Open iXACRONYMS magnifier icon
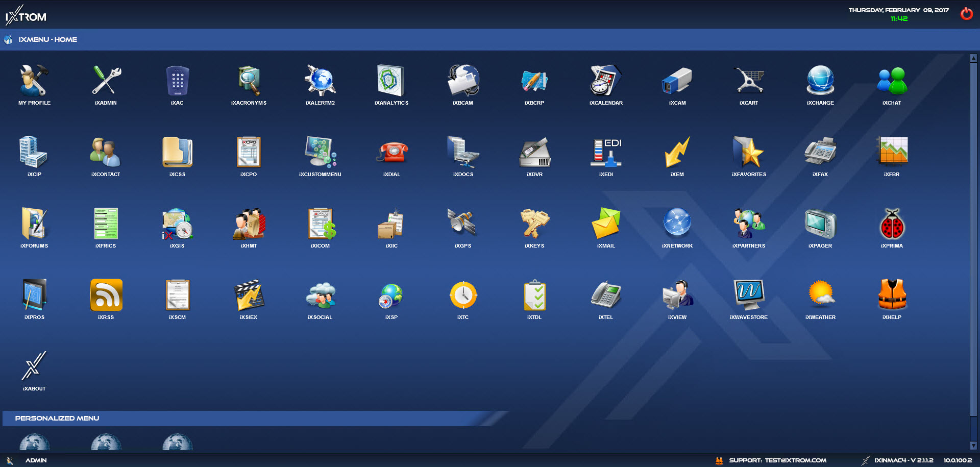 coord(249,81)
